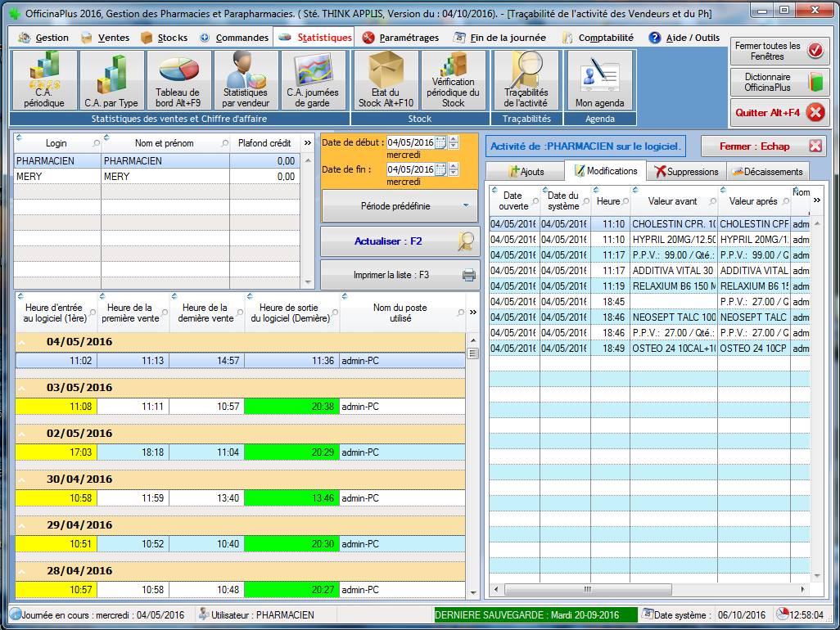Open Mon agenda
The height and width of the screenshot is (630, 840).
click(599, 80)
